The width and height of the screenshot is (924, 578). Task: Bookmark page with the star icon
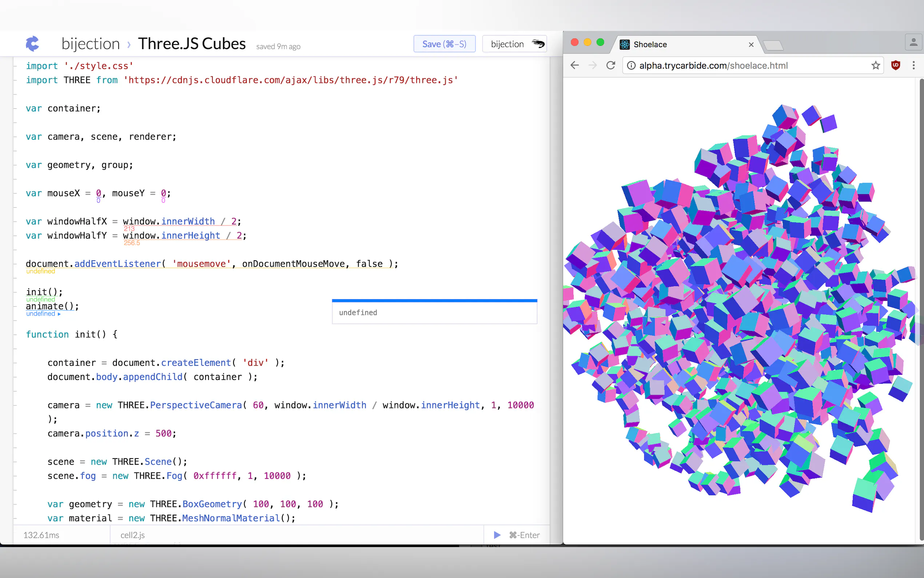coord(876,66)
